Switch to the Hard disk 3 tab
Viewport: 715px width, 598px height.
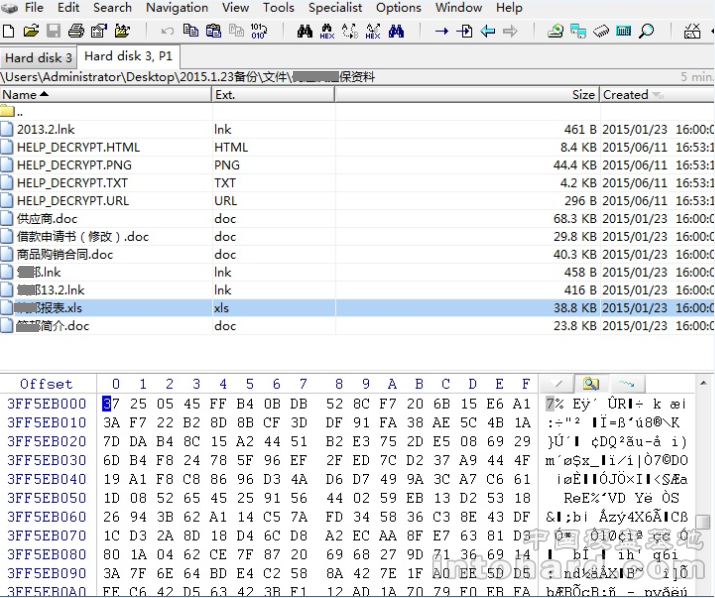point(38,58)
